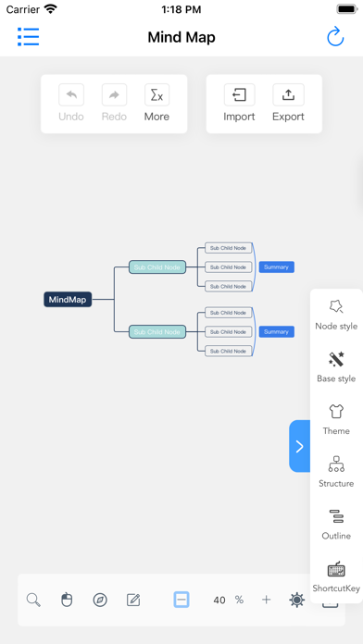Click the 40 zoom percentage field
Viewport: 363px width, 644px height.
[219, 601]
